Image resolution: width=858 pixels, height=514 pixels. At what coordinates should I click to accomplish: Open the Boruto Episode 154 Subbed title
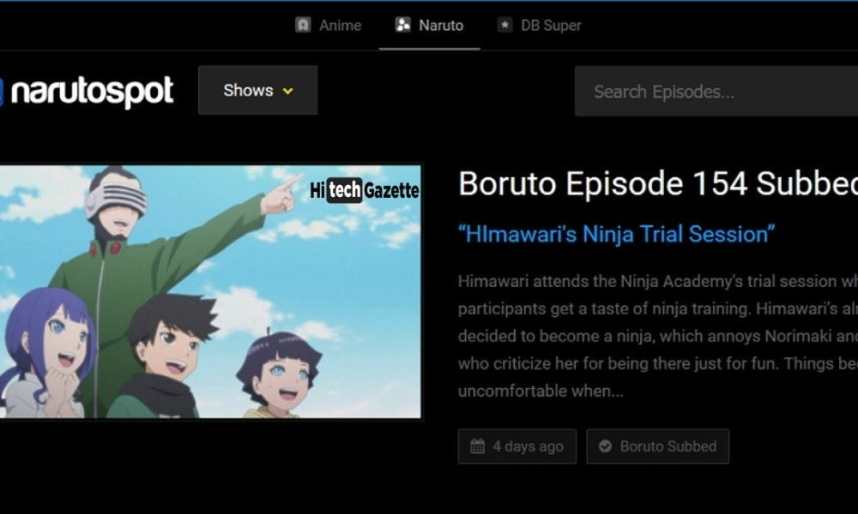(658, 183)
